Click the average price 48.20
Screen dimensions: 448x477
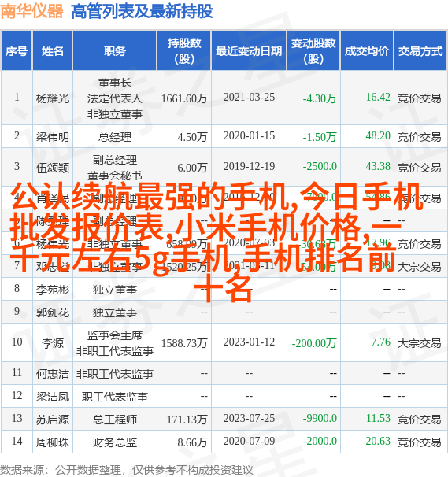(x=378, y=135)
